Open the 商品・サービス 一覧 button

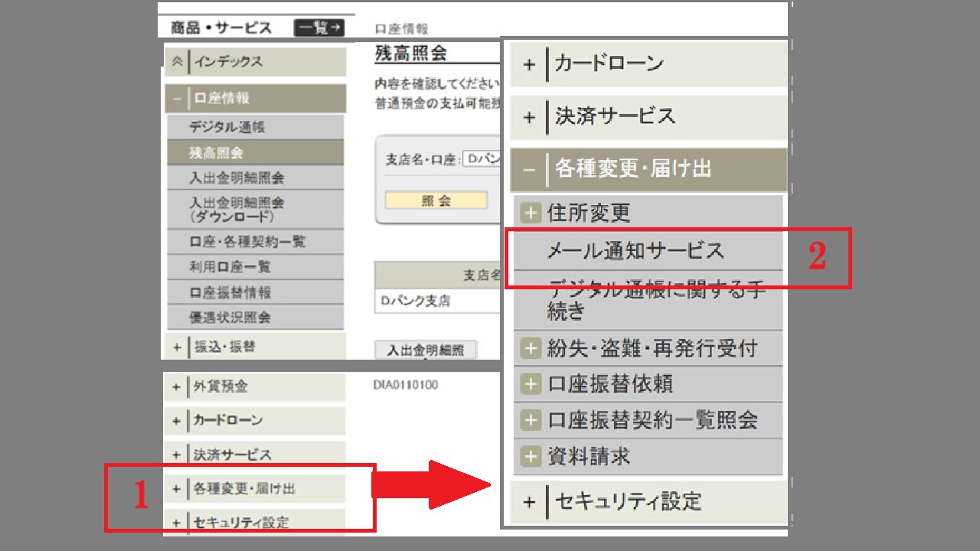[318, 28]
